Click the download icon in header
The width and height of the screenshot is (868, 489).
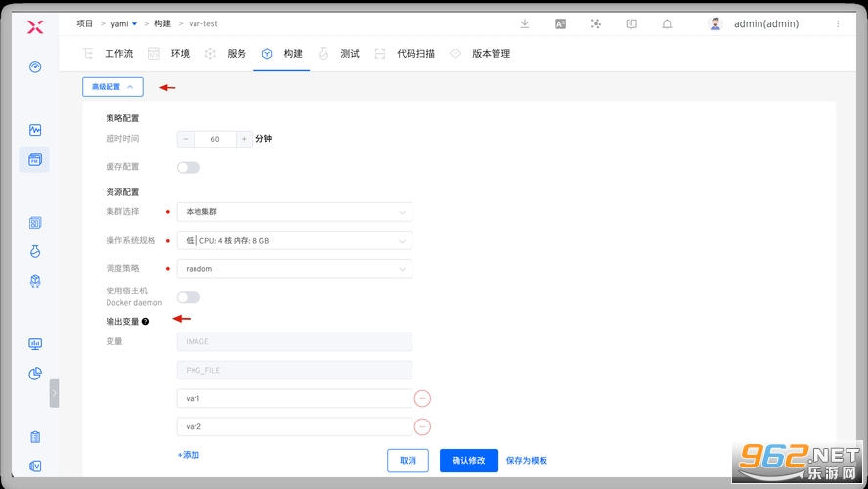[525, 23]
